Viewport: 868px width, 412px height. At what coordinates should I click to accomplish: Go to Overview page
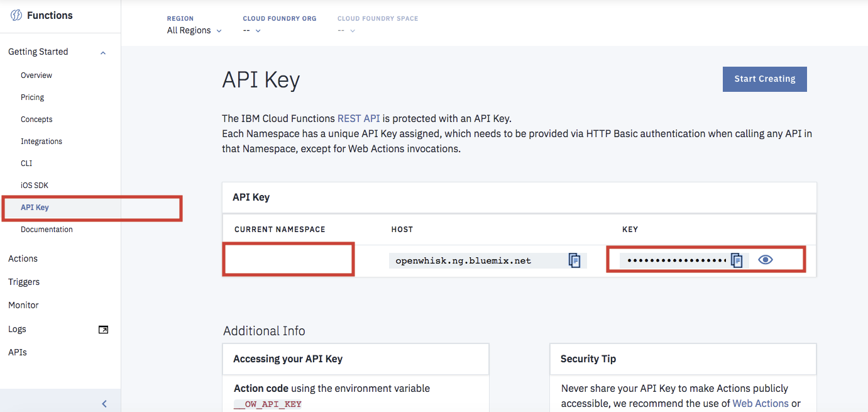36,75
